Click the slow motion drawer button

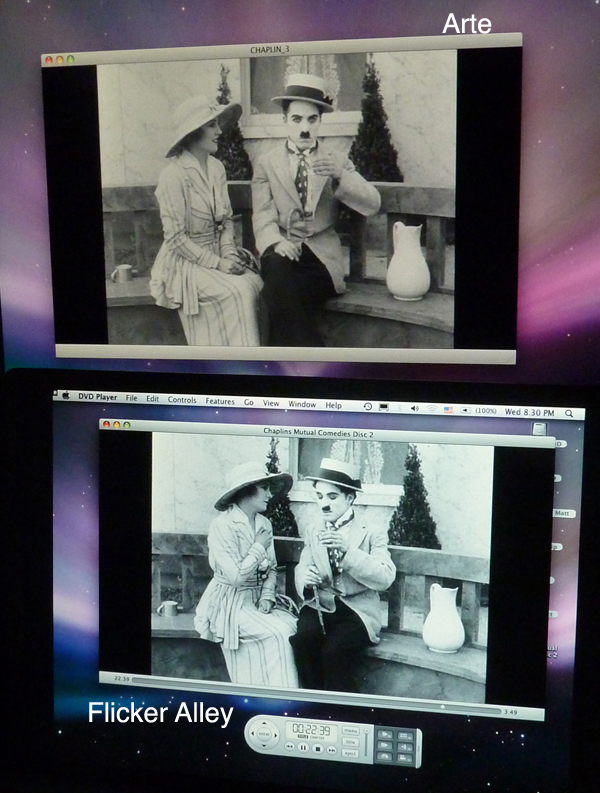[x=385, y=734]
